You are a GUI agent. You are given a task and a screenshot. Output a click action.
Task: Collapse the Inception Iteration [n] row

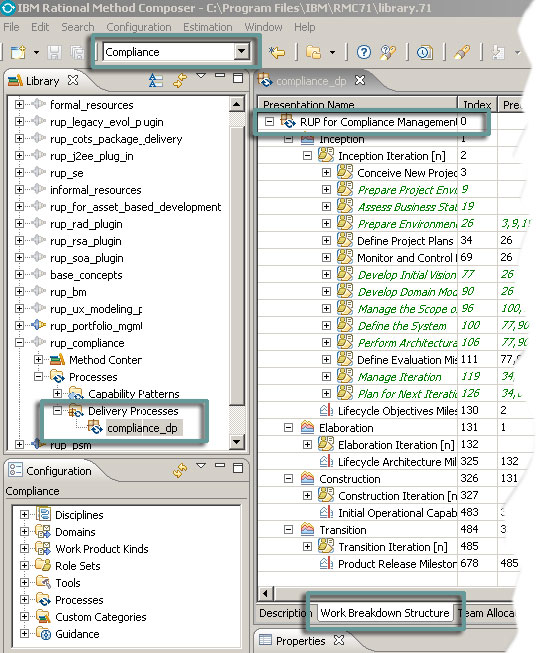point(307,156)
